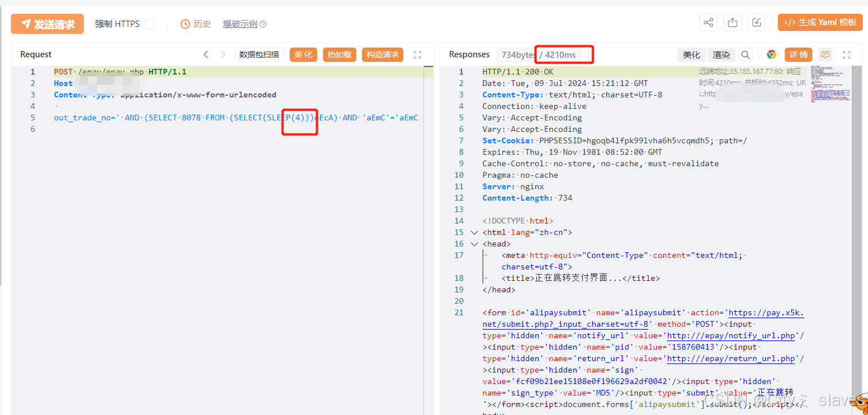Click the search magnifier in Responses panel
The height and width of the screenshot is (415, 868).
[x=745, y=55]
